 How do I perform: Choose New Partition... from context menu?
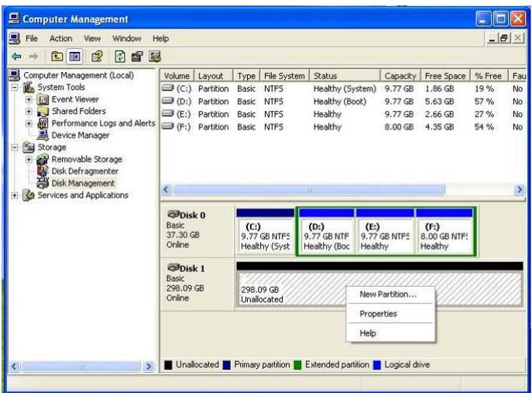(x=390, y=295)
